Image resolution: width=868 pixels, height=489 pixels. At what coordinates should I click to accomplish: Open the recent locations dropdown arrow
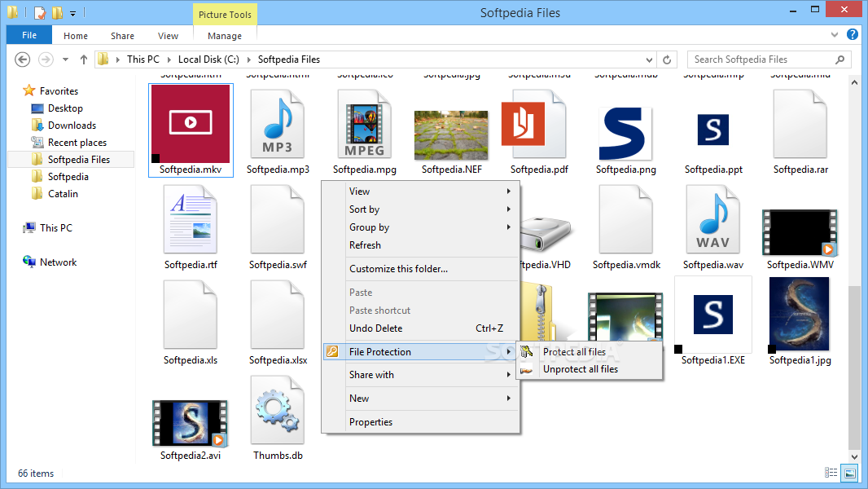point(65,59)
